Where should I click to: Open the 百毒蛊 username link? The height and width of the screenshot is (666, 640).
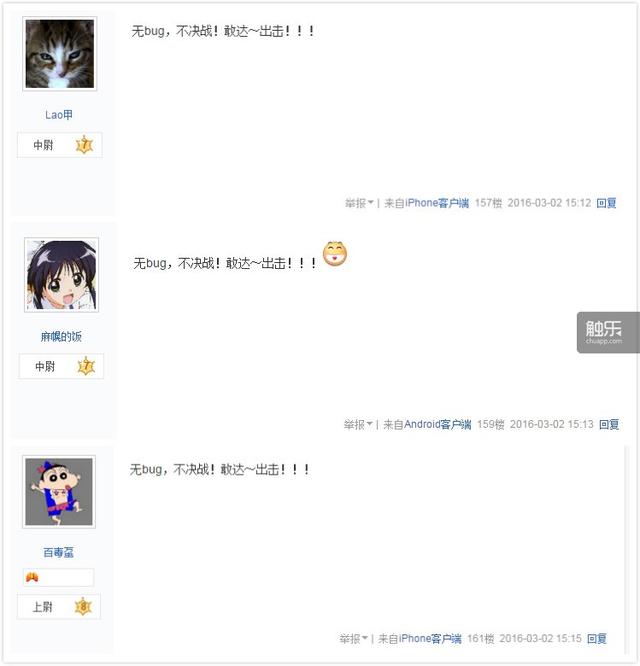click(59, 552)
